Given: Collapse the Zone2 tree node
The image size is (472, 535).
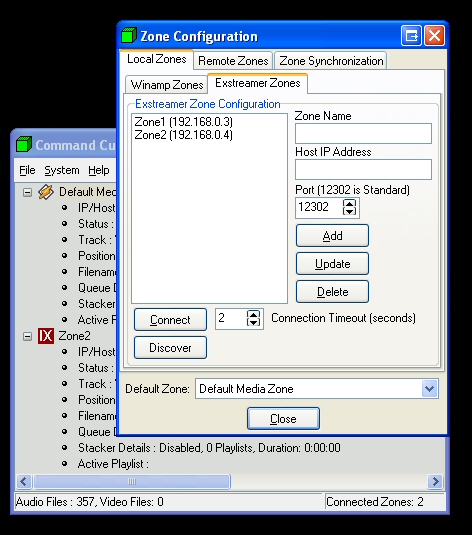Looking at the screenshot, I should point(27,336).
